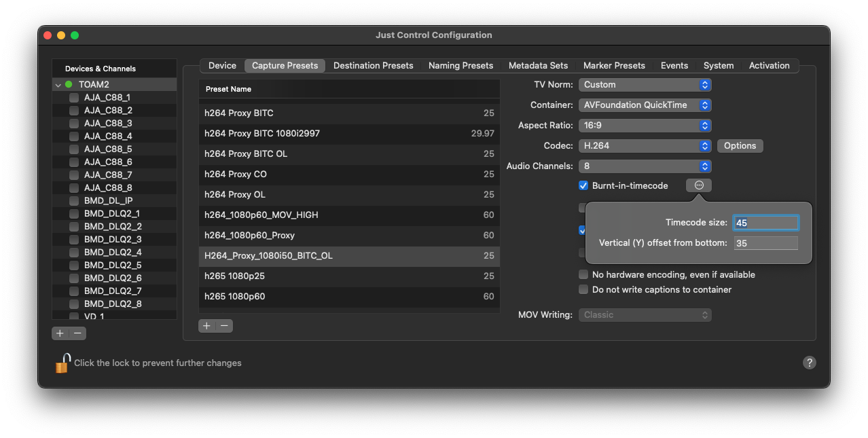Open the Codec dropdown
Image resolution: width=868 pixels, height=438 pixels.
pos(645,146)
